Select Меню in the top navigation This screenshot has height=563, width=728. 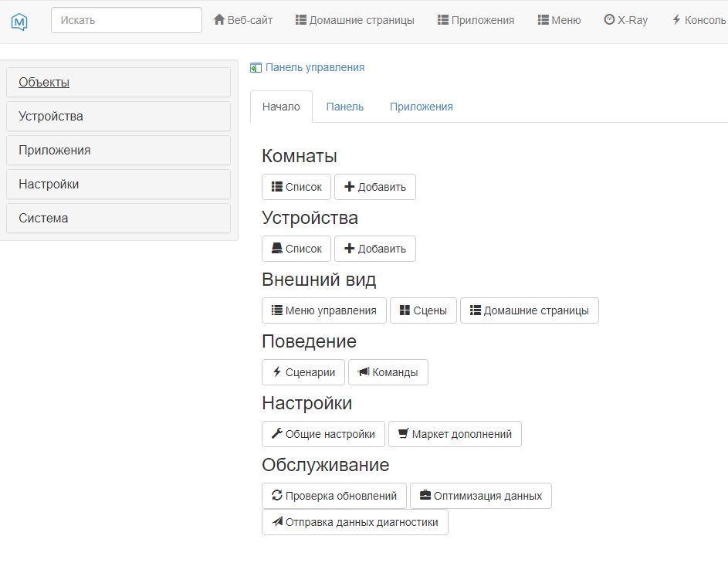pyautogui.click(x=558, y=19)
